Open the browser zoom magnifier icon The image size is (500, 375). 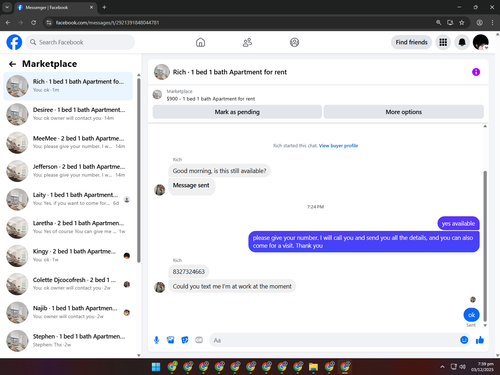coord(439,22)
